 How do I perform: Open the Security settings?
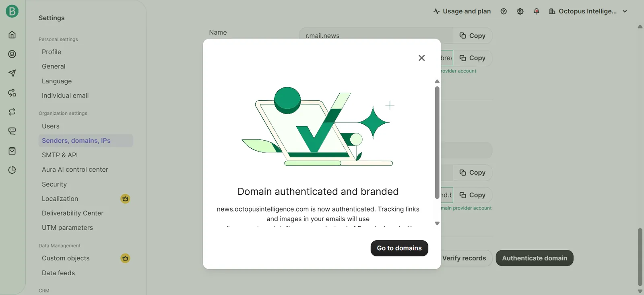click(54, 184)
